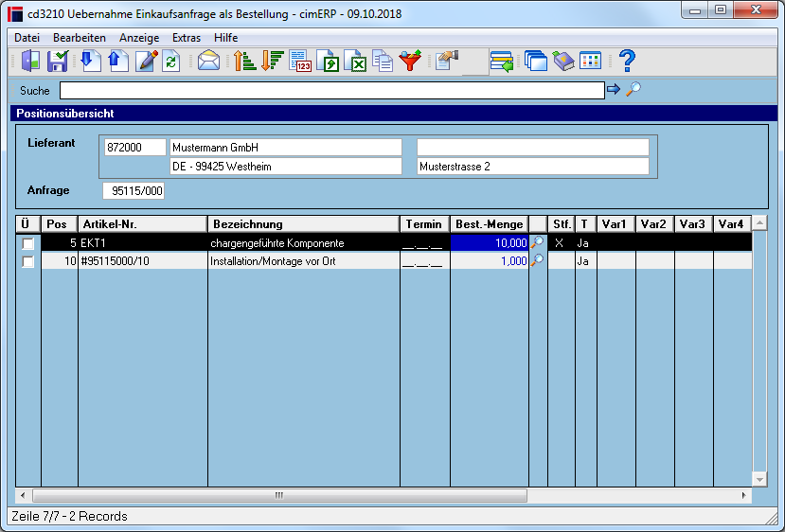Click the horizontal scrollbar thumb
The height and width of the screenshot is (532, 785).
[279, 495]
